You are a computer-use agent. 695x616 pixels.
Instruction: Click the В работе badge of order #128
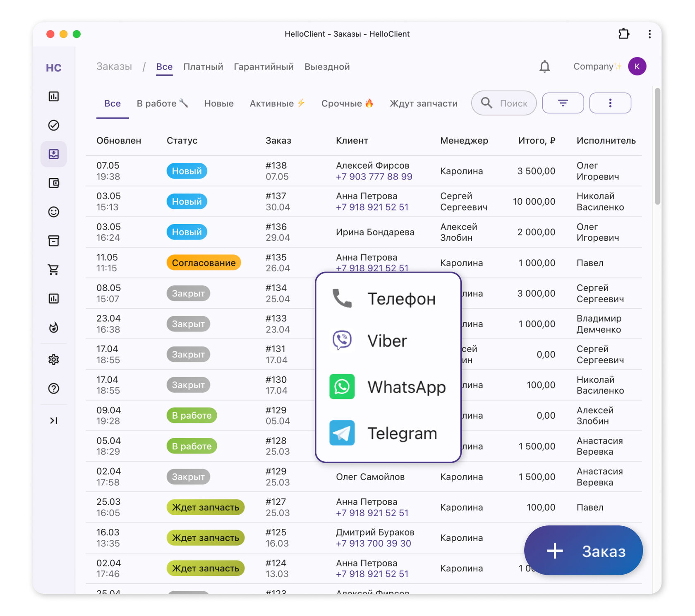192,446
